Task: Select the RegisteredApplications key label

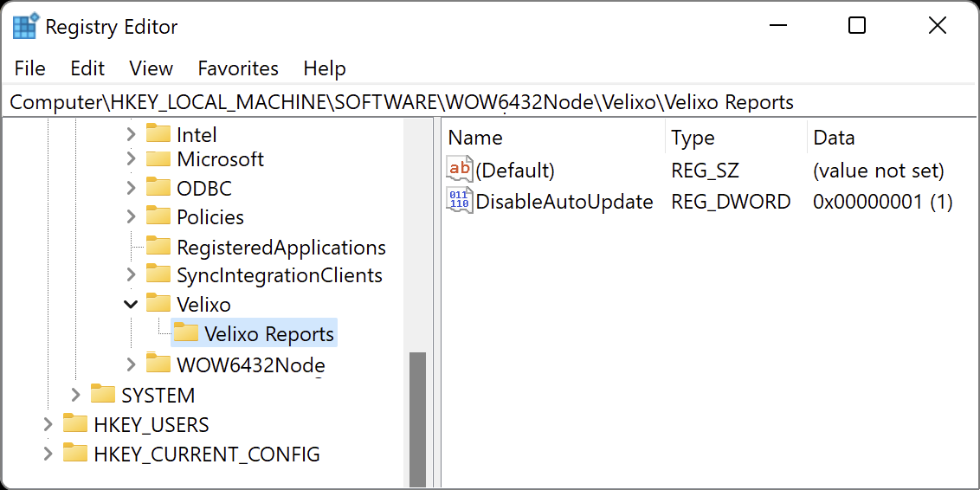Action: tap(281, 247)
